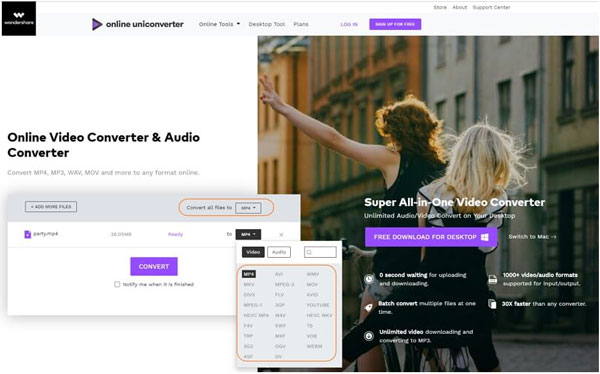The width and height of the screenshot is (600, 374).
Task: Expand the Online Tools menu
Action: pyautogui.click(x=219, y=24)
